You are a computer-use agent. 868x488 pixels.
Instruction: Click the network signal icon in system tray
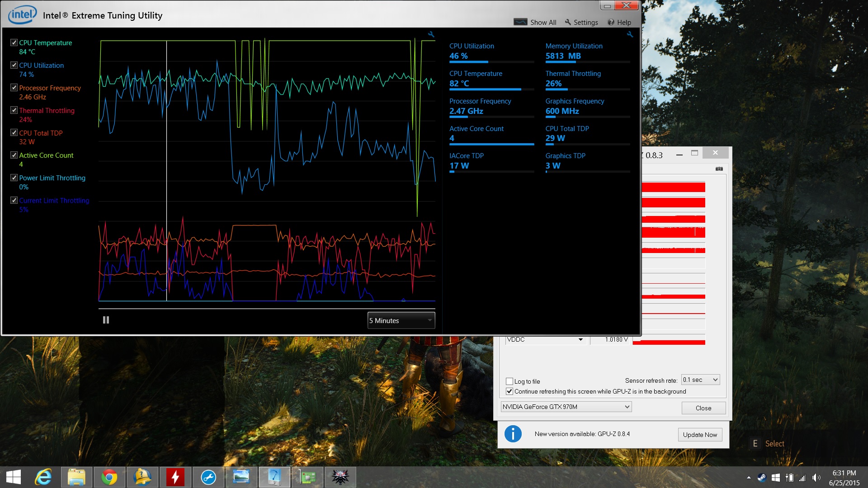(x=802, y=478)
